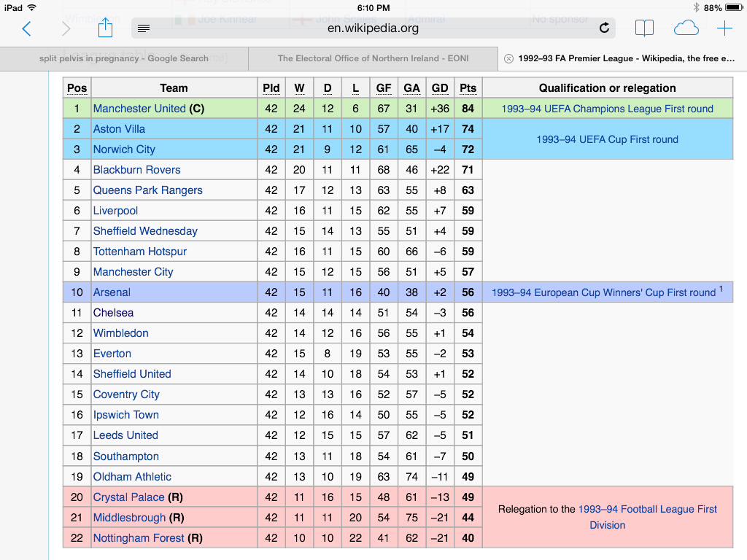
Task: Show Reader view lines icon
Action: coord(144,28)
